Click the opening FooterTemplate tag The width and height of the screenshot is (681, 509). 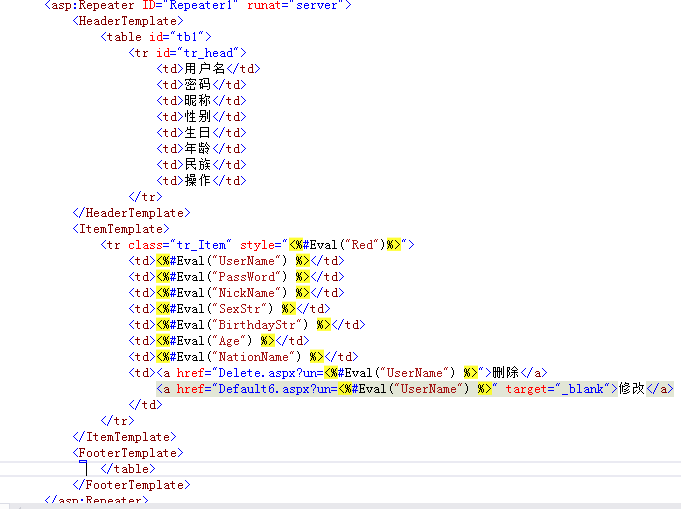click(x=128, y=453)
